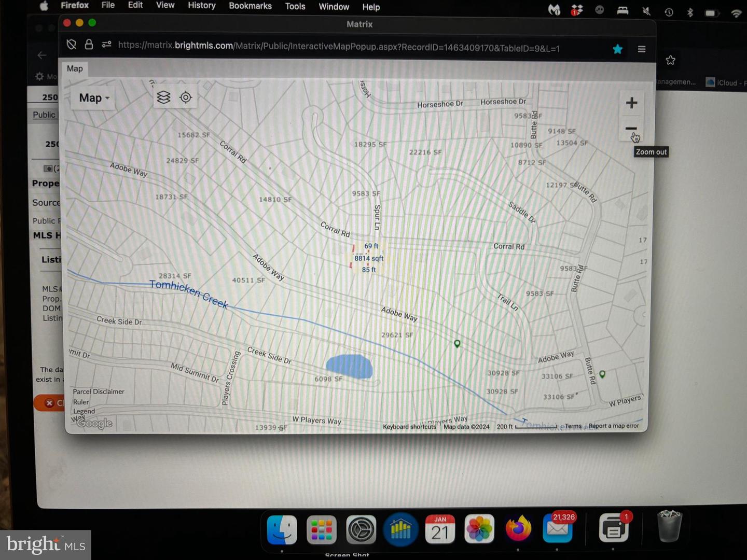Open the Apple menu
This screenshot has width=747, height=560.
point(44,5)
